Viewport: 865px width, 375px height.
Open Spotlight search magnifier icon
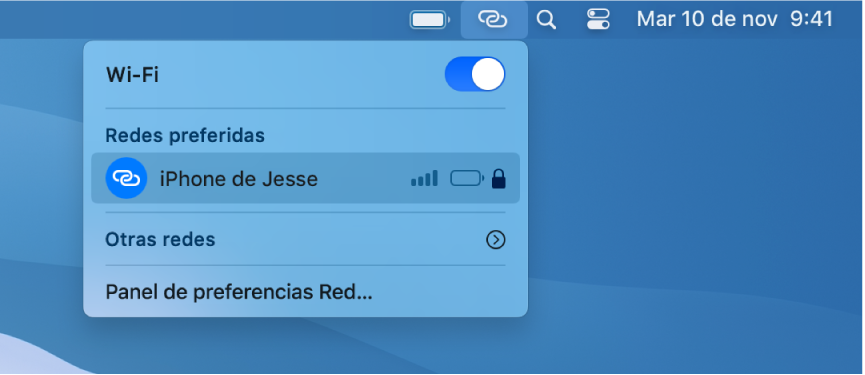pos(546,20)
